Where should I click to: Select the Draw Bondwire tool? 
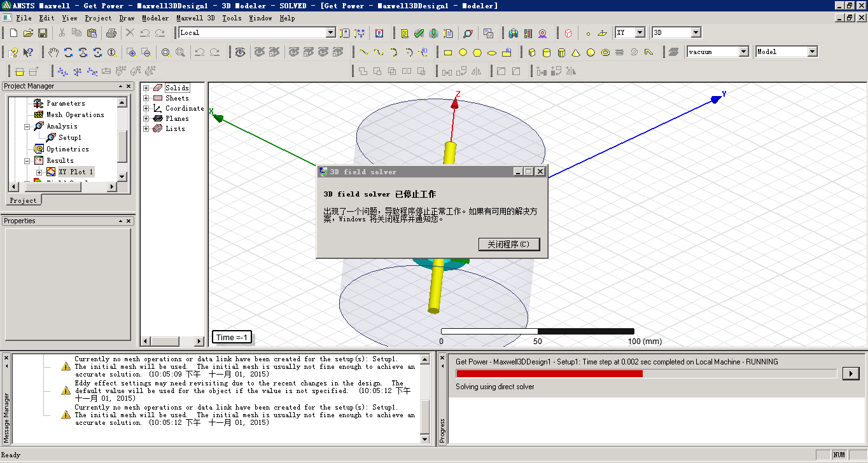point(648,52)
